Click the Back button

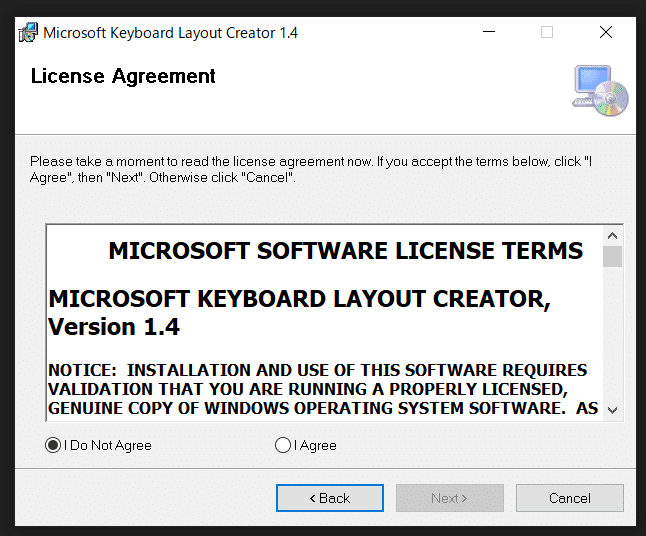coord(330,498)
